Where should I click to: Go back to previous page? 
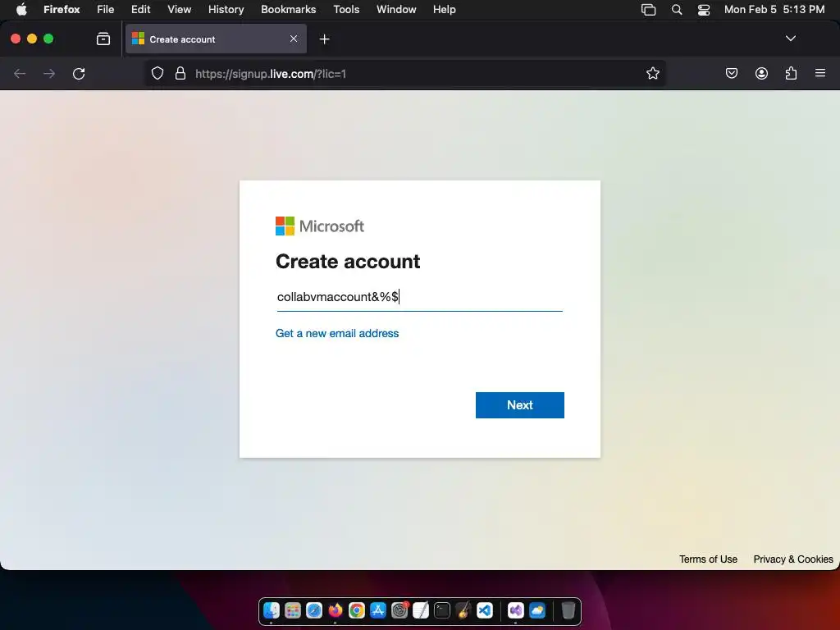(20, 73)
